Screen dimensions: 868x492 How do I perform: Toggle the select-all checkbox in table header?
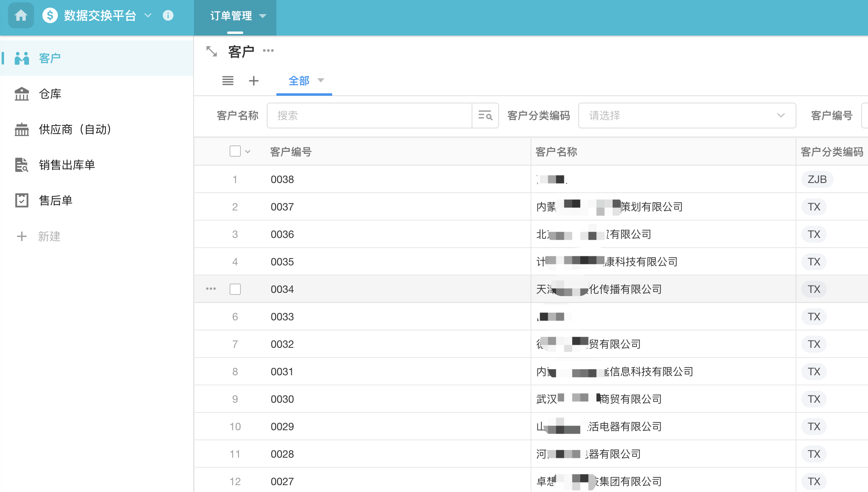pos(235,151)
